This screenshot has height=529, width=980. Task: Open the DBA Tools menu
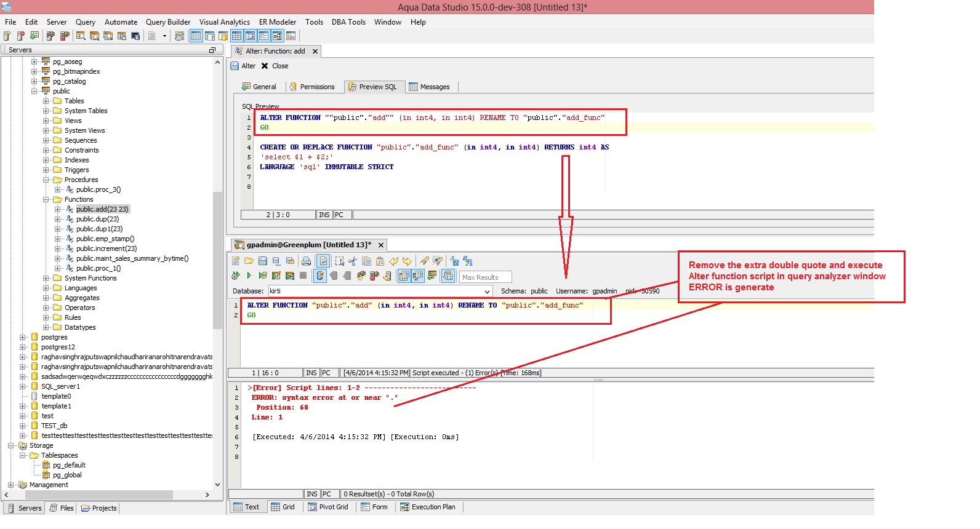coord(348,22)
